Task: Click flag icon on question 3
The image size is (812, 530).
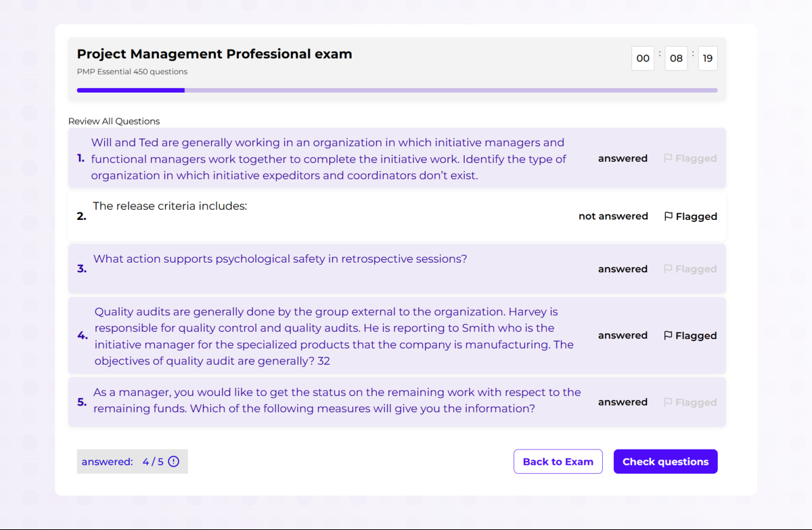Action: point(668,269)
